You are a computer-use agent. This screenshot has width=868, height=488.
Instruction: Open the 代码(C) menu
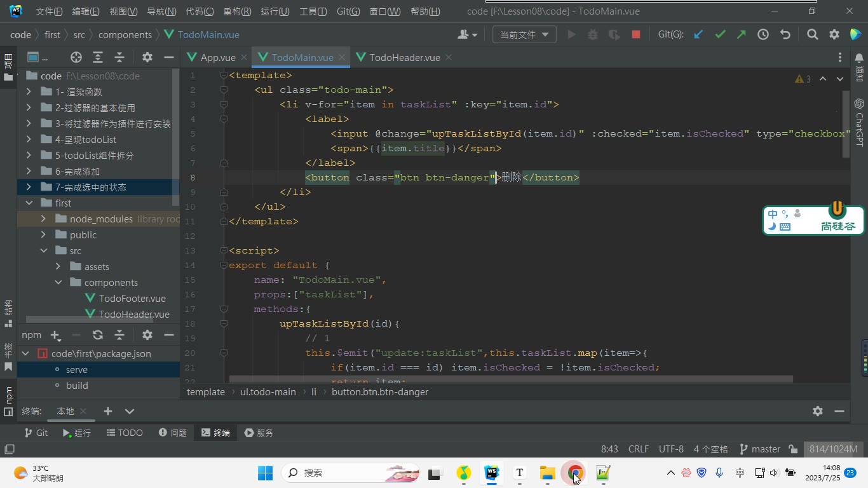(x=200, y=11)
